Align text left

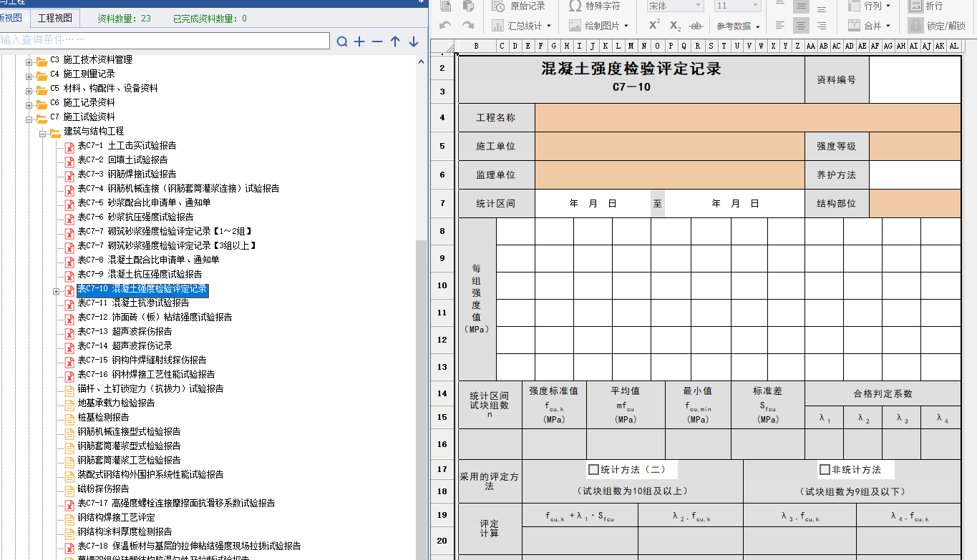pyautogui.click(x=780, y=26)
